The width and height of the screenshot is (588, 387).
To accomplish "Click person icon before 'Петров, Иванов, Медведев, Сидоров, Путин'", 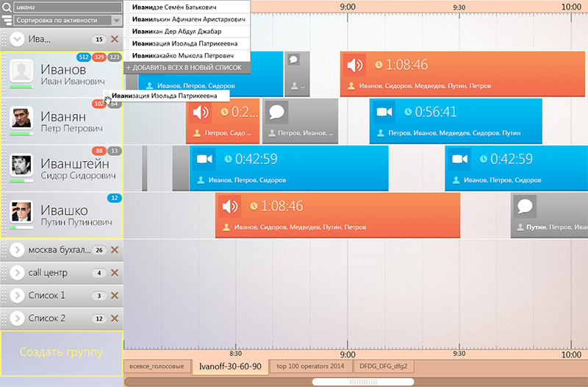I will click(x=381, y=133).
